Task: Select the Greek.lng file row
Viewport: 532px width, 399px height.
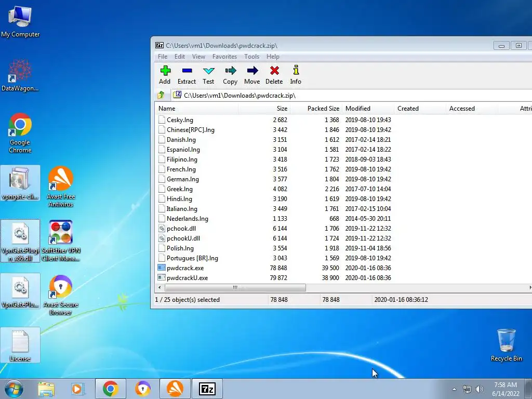Action: [x=343, y=189]
